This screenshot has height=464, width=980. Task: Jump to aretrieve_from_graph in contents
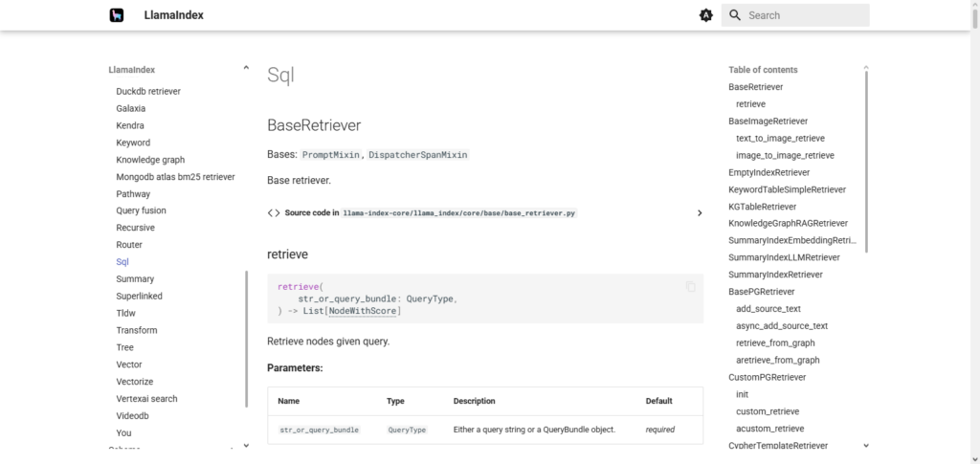click(778, 361)
